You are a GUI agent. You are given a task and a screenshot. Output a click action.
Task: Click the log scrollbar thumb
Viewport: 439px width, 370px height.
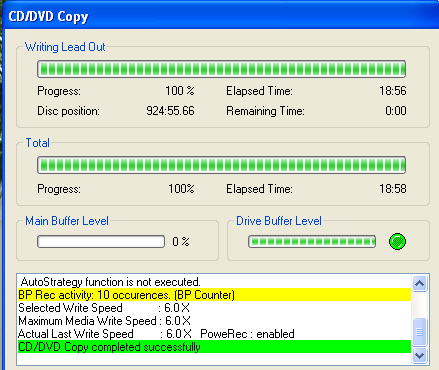[x=419, y=332]
